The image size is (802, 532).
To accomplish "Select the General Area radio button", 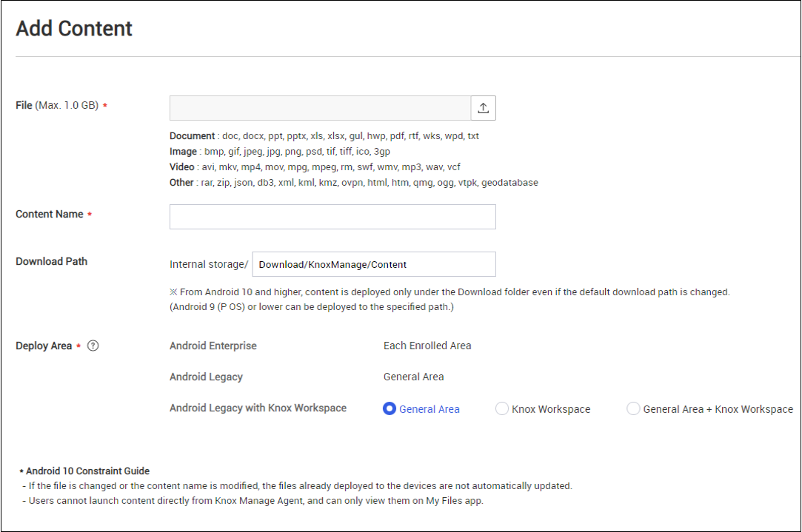I will tap(390, 409).
